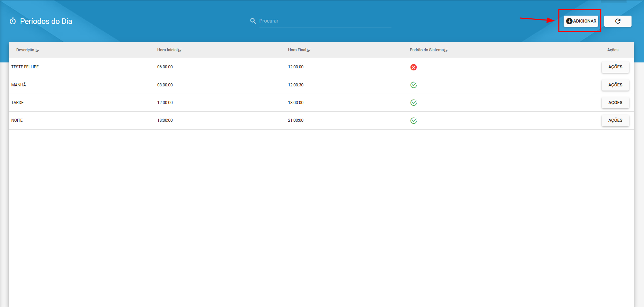Click green check icon in TARDE row
The width and height of the screenshot is (644, 307).
tap(414, 103)
